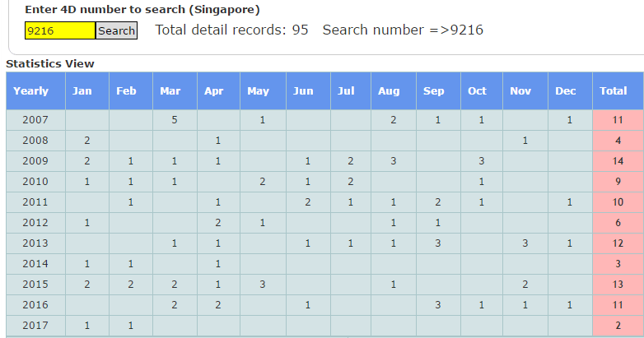Click the Total detail records text
Screen dimensions: 644x338
231,30
